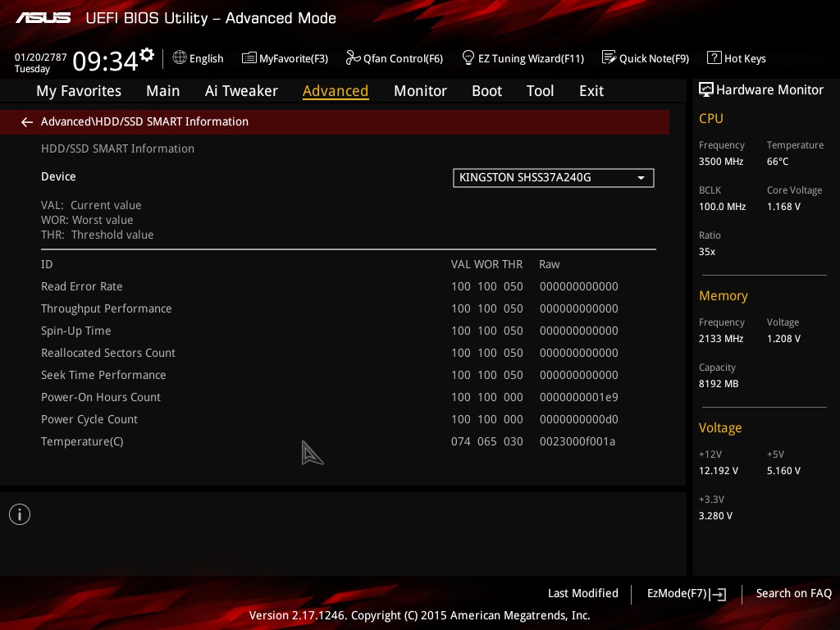Screen dimensions: 840x630
Task: Click the date 01/20/2787
Action: [x=41, y=57]
